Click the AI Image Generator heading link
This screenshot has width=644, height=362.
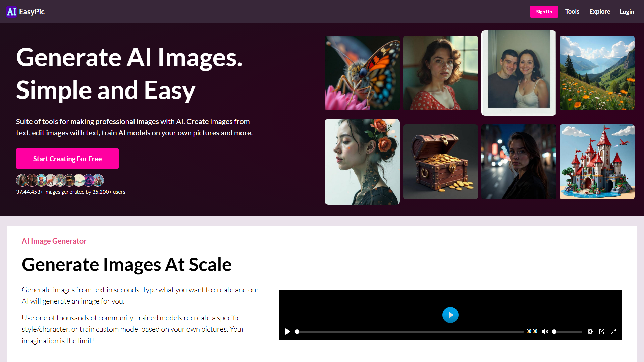pos(54,241)
